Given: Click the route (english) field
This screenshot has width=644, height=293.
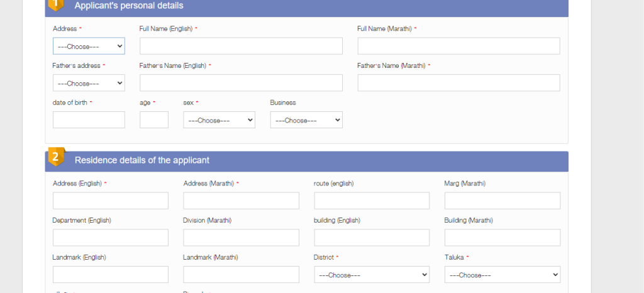Looking at the screenshot, I should (371, 201).
